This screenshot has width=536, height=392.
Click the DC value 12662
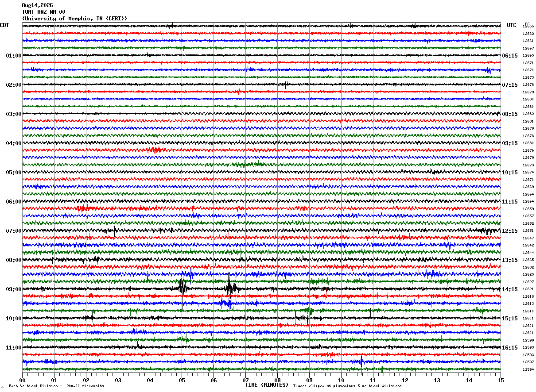click(528, 34)
